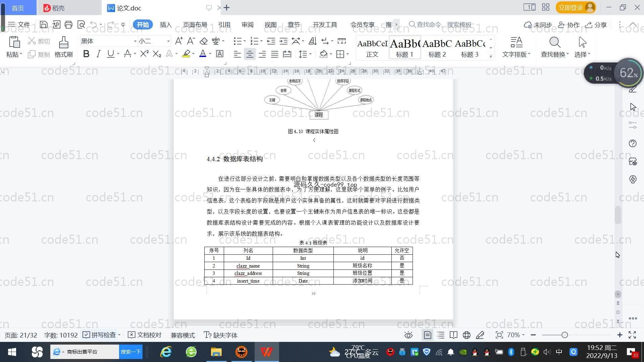Switch to the 引用 tab
Viewport: 644px width, 362px height.
pos(224,24)
